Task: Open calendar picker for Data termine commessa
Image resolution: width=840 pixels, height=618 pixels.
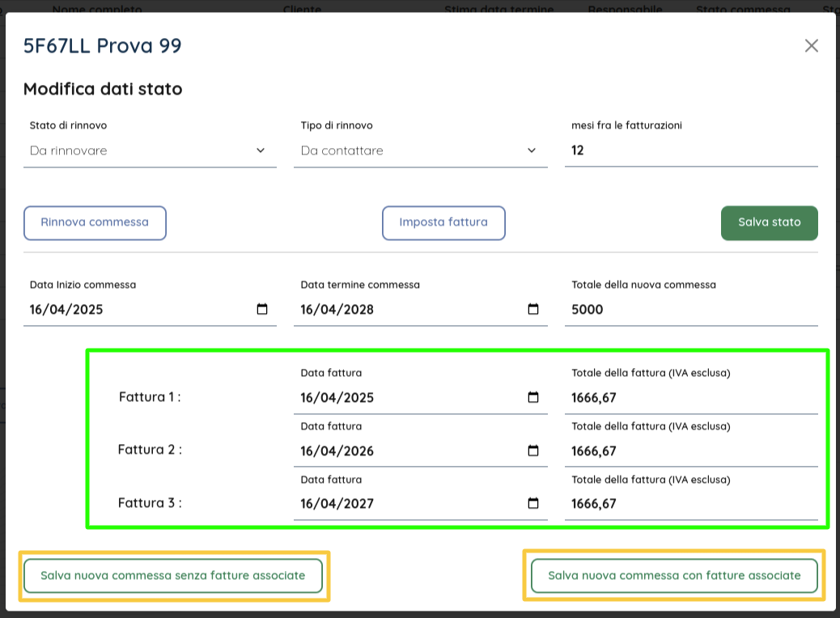Action: click(533, 309)
